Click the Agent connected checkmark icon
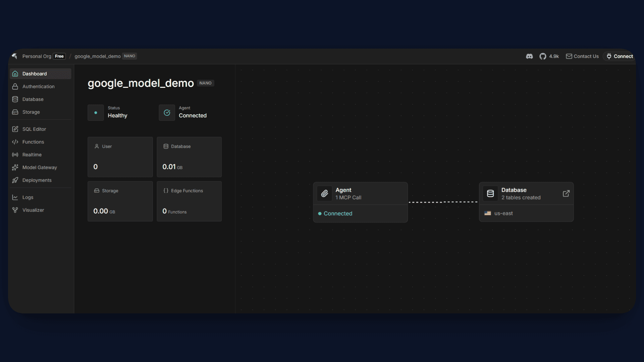Screen dimensions: 644x362 (167, 113)
